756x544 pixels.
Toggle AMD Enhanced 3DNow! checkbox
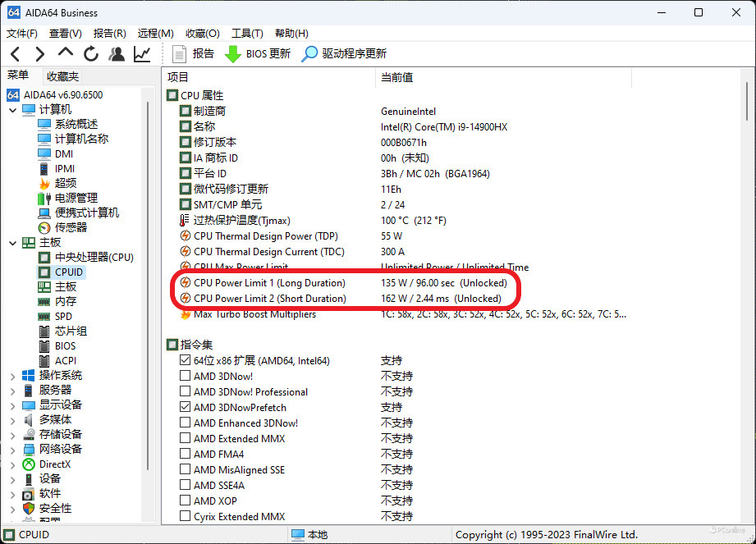click(185, 422)
